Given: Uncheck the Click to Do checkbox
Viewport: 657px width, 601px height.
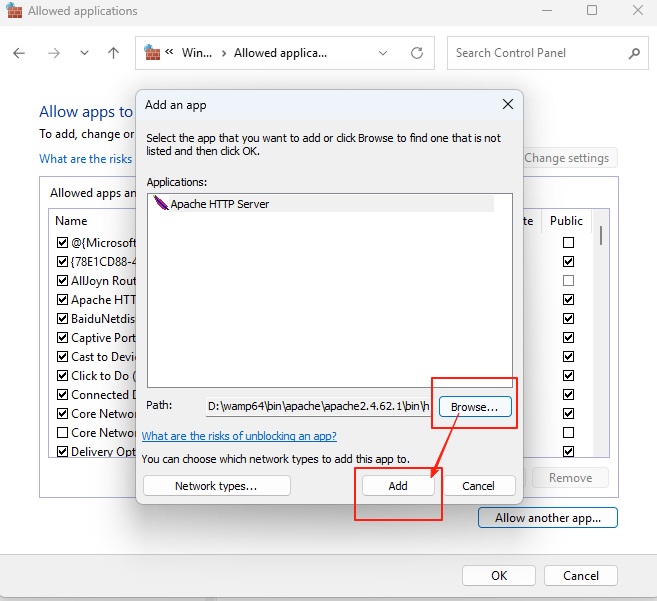Looking at the screenshot, I should point(62,376).
